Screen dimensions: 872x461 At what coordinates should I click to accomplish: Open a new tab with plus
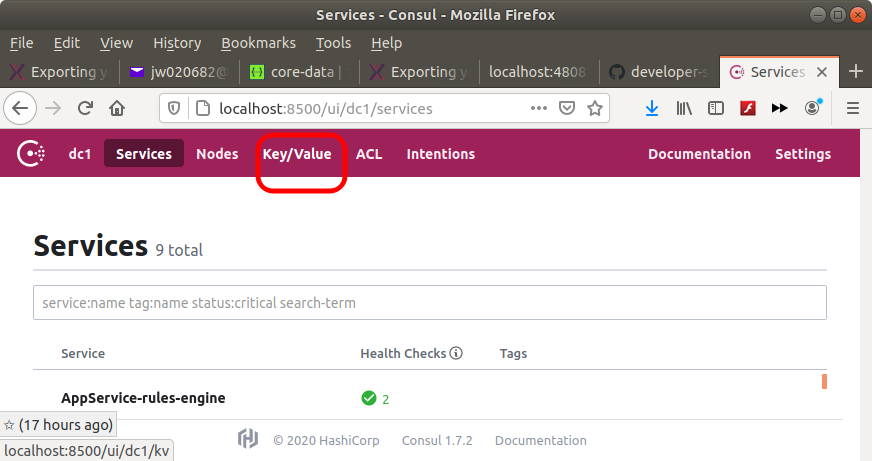pyautogui.click(x=856, y=71)
